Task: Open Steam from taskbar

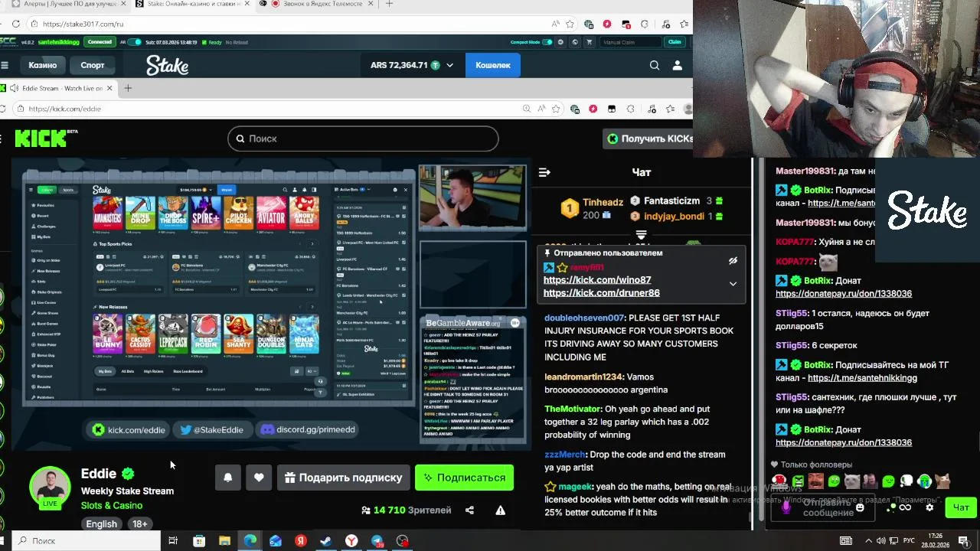Action: coord(326,541)
